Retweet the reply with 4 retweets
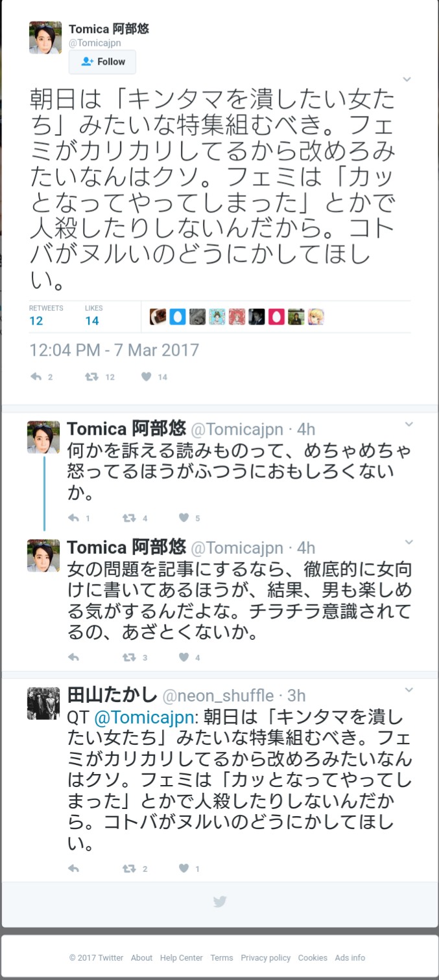Viewport: 439px width, 980px height. 129,518
